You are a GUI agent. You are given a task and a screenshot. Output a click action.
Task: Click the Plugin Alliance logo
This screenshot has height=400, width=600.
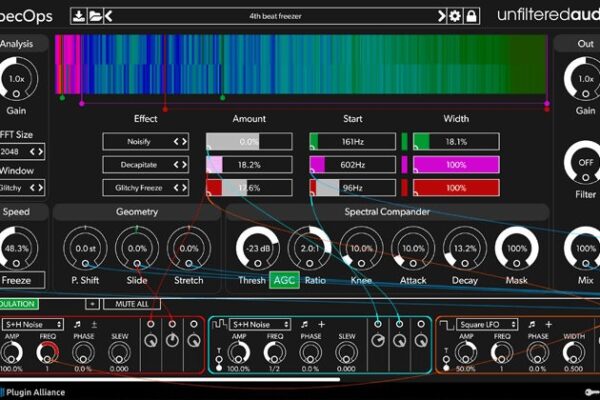[33, 392]
